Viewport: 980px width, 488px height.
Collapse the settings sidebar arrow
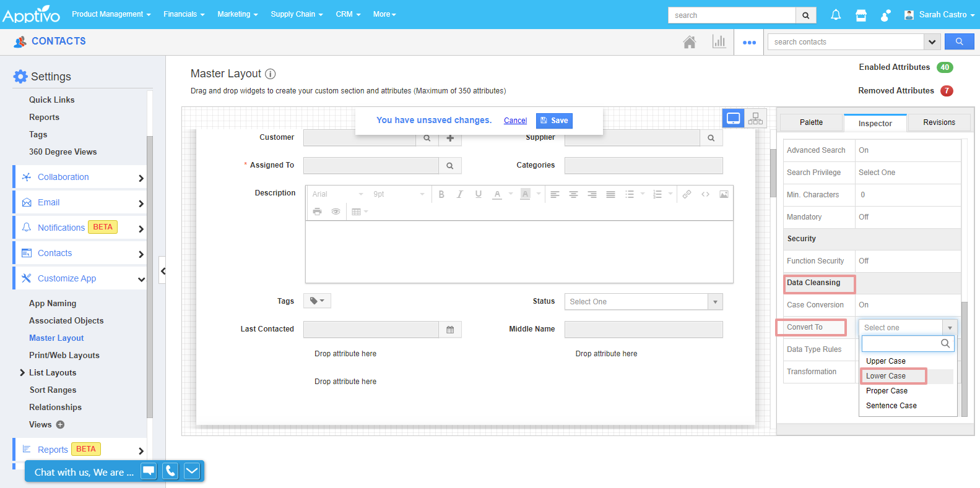point(162,271)
